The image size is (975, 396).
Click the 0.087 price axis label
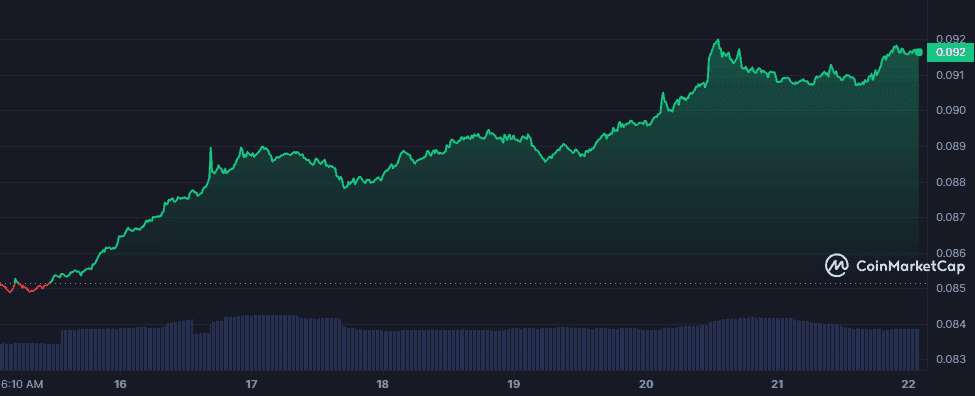951,218
